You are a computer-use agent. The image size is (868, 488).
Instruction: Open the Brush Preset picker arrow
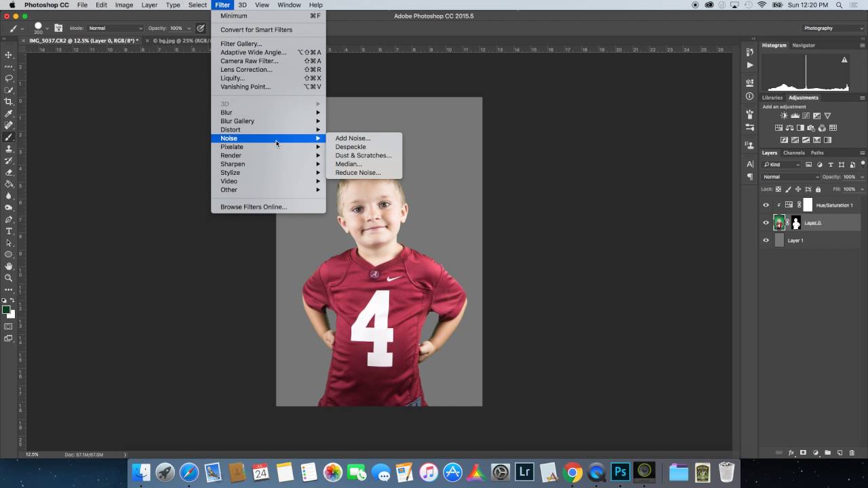pos(47,28)
